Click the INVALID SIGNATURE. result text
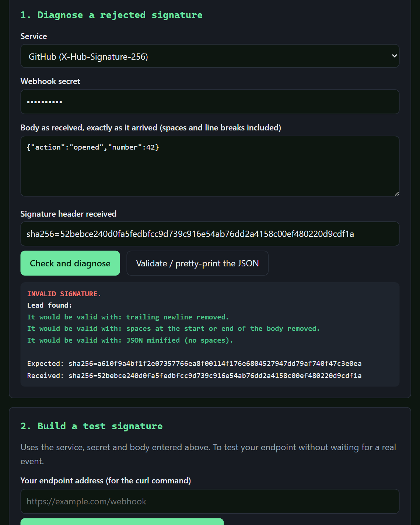Viewport: 420px width, 525px height. click(x=64, y=294)
